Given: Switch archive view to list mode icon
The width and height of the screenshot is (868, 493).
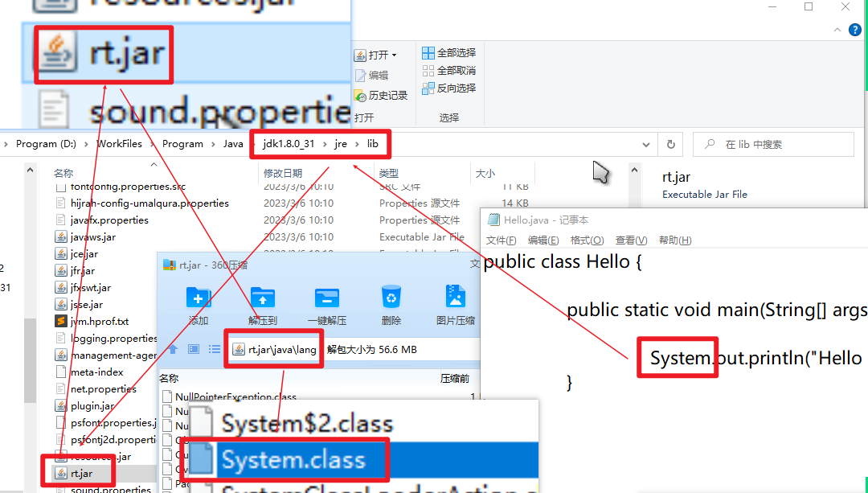Looking at the screenshot, I should point(215,350).
